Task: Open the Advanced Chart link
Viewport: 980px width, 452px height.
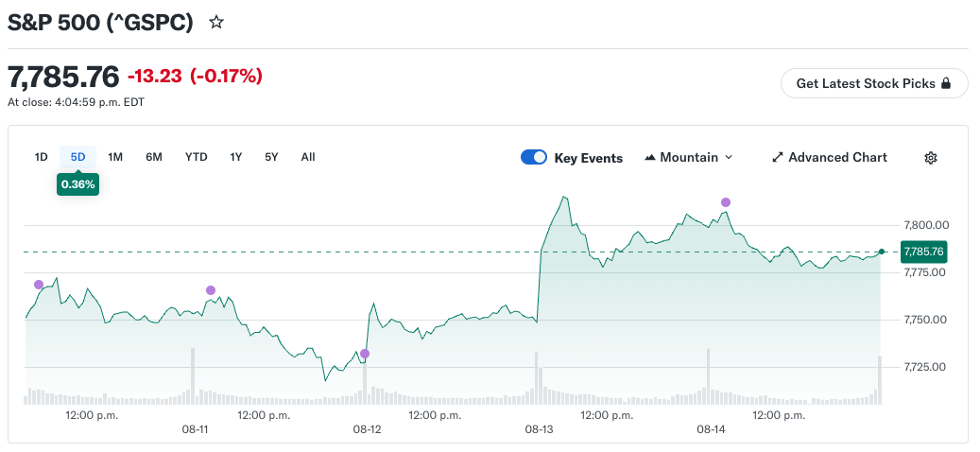Action: pyautogui.click(x=830, y=158)
